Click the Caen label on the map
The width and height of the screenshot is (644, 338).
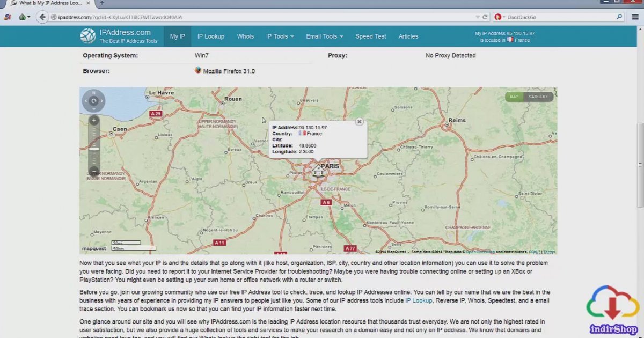pyautogui.click(x=120, y=129)
